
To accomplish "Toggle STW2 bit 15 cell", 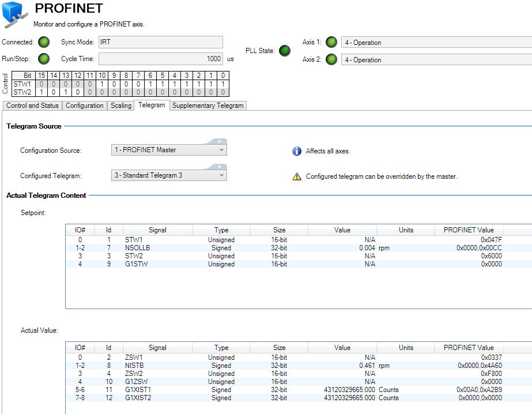I will pyautogui.click(x=41, y=92).
